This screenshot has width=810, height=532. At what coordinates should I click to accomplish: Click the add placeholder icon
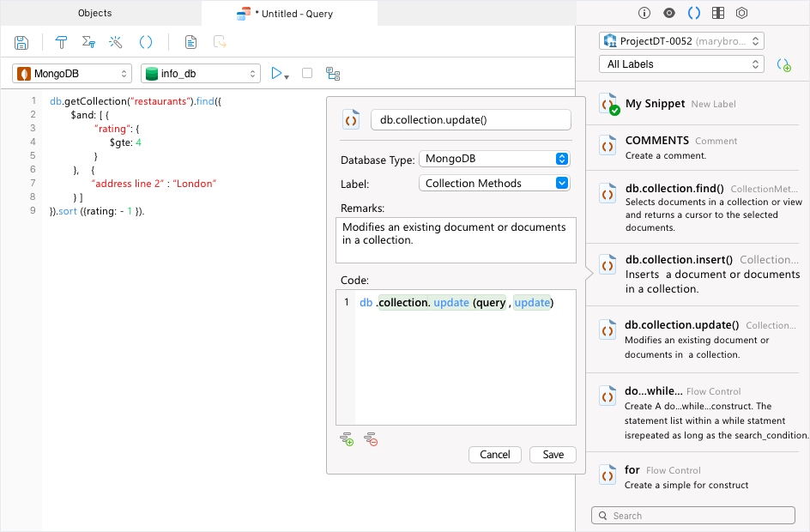click(347, 439)
